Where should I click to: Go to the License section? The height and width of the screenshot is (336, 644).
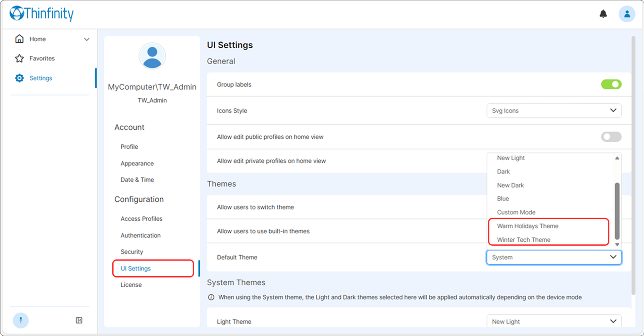[131, 285]
